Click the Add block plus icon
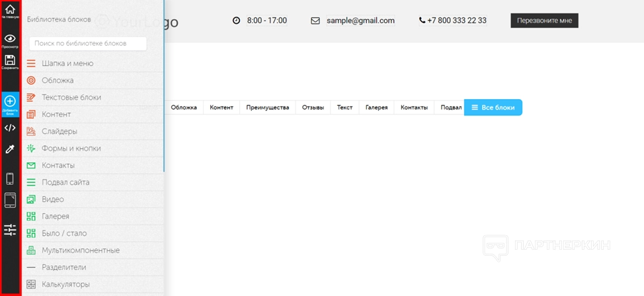The image size is (644, 296). (x=11, y=101)
